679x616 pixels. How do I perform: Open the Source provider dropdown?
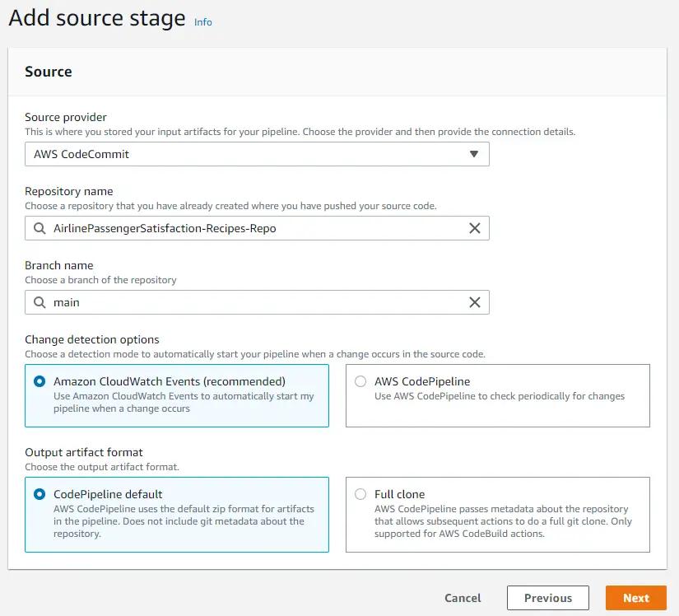pyautogui.click(x=257, y=154)
